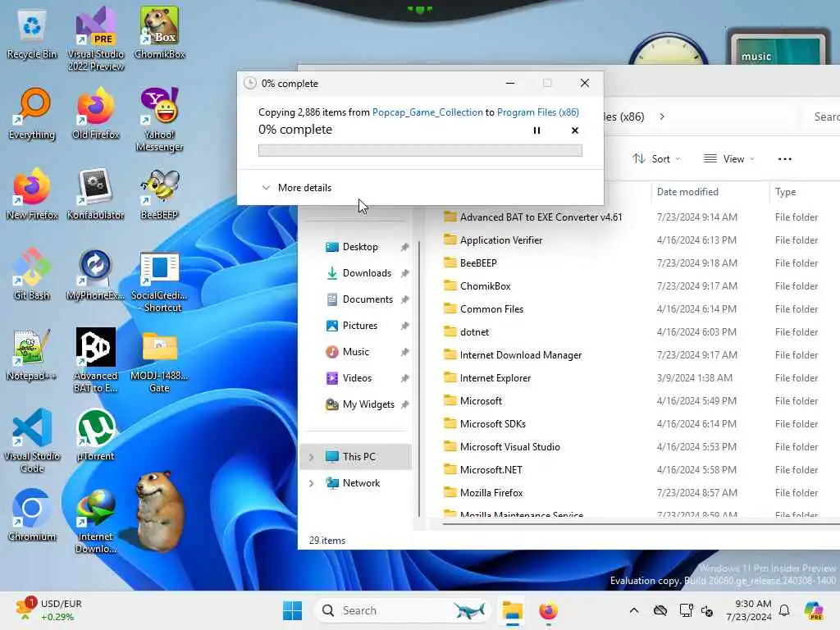Click the analog clock widget
840x630 pixels.
tap(668, 49)
